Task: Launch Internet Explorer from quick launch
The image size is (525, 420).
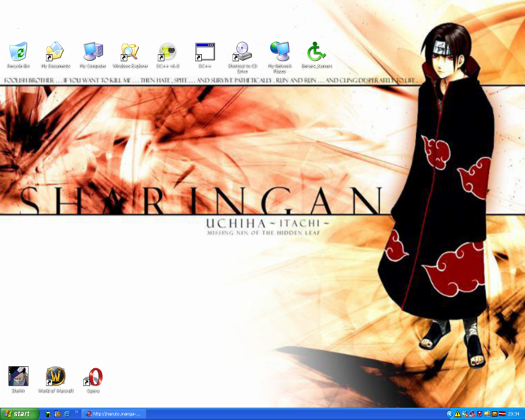Action: (67, 414)
